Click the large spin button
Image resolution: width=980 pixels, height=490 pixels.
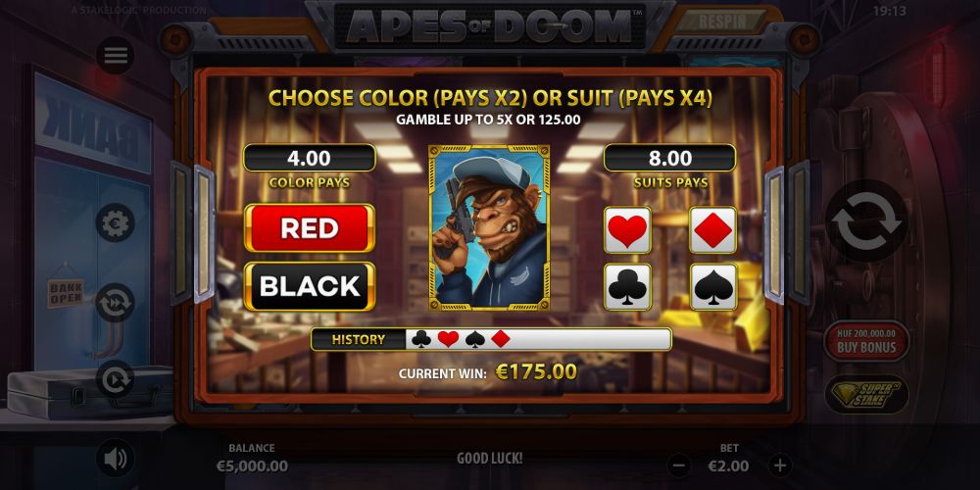tap(866, 220)
